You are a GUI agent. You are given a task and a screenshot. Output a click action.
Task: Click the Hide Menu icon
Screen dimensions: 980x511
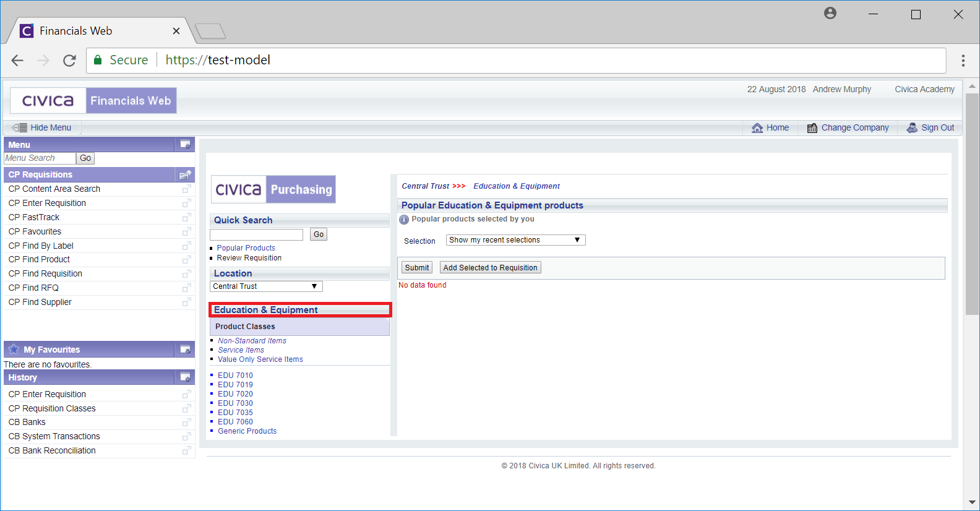(x=19, y=127)
